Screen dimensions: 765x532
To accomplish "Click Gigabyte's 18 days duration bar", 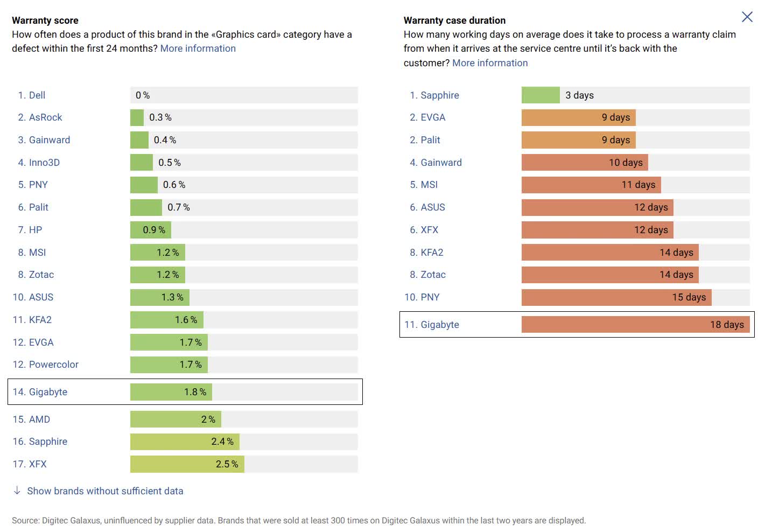I will pyautogui.click(x=635, y=325).
